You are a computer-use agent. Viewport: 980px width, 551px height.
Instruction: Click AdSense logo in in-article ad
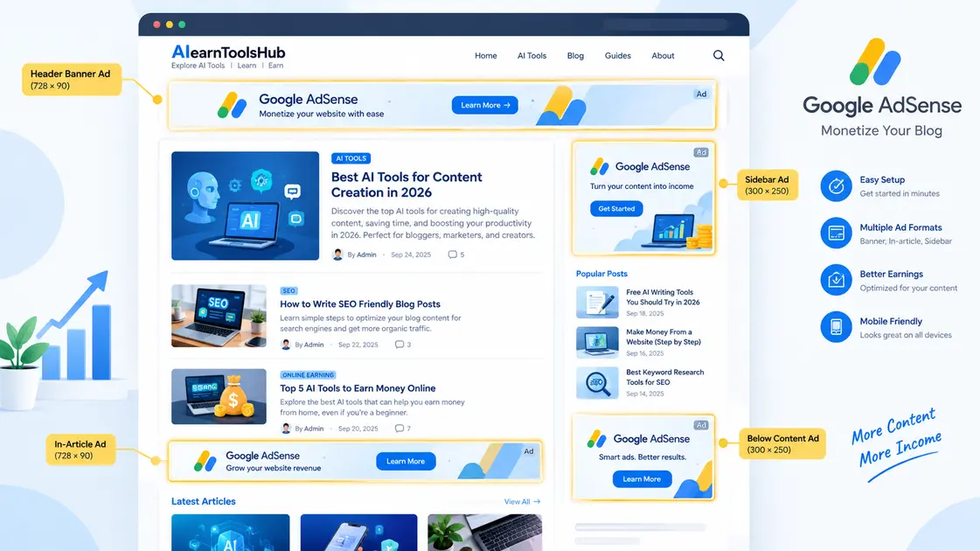[x=205, y=461]
